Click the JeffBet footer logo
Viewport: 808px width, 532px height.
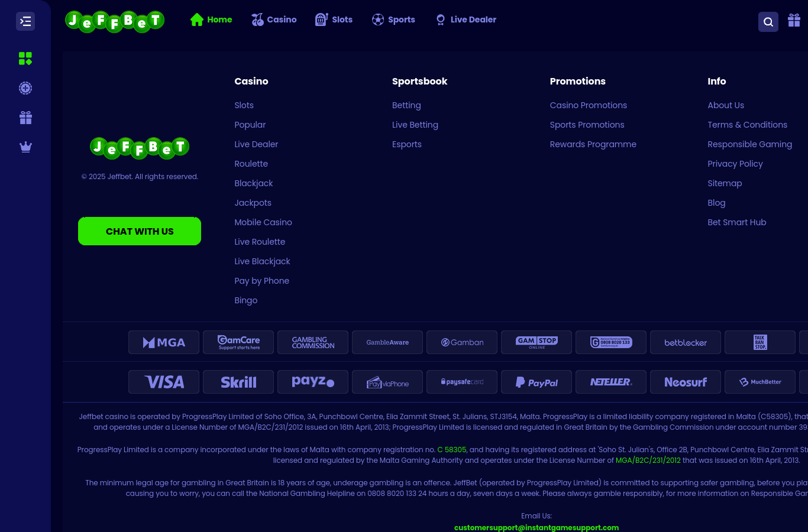[140, 148]
